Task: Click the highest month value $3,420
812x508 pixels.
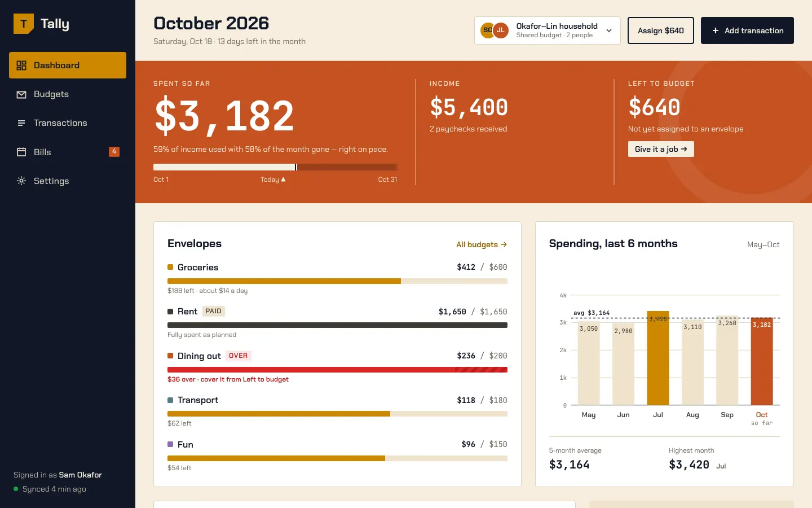Action: point(689,465)
